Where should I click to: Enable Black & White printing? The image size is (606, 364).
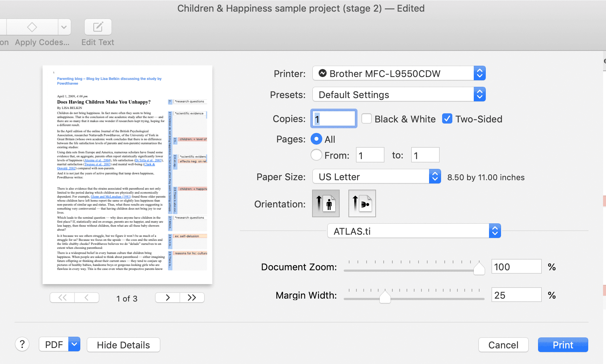367,119
